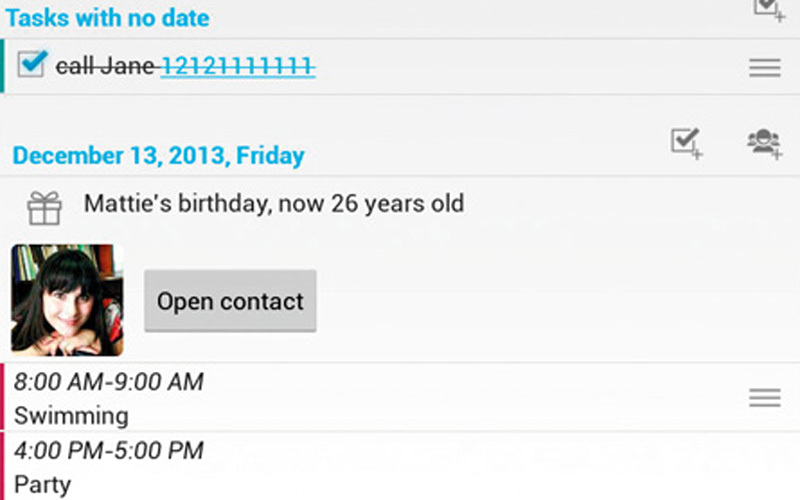Viewport: 800px width, 500px height.
Task: Click the teal color bar beside call Jane
Action: (3, 67)
